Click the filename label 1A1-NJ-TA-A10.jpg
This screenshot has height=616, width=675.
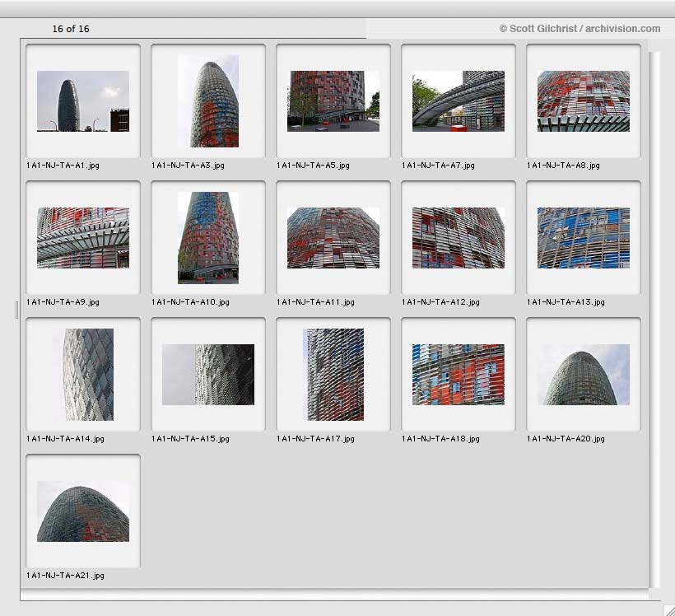click(x=190, y=302)
